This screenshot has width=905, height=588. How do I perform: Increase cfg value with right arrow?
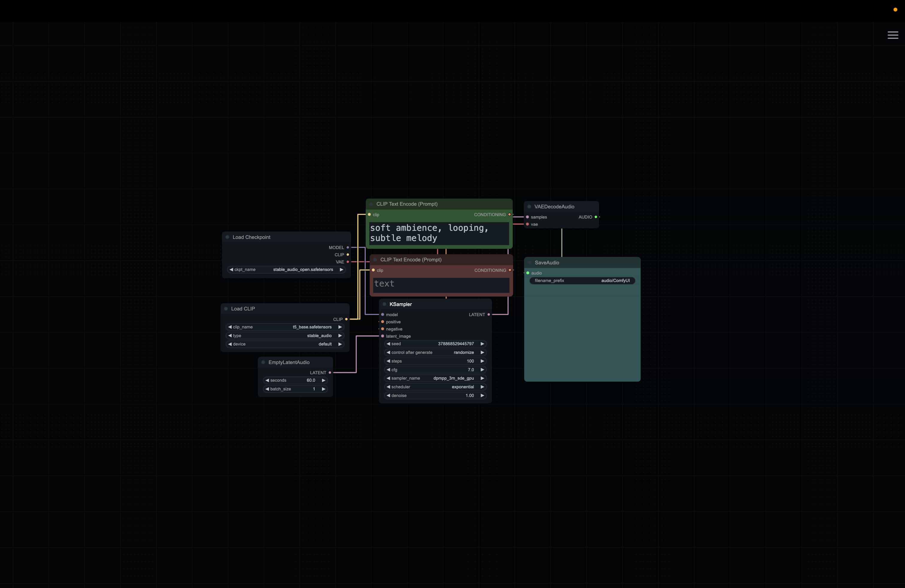point(482,370)
